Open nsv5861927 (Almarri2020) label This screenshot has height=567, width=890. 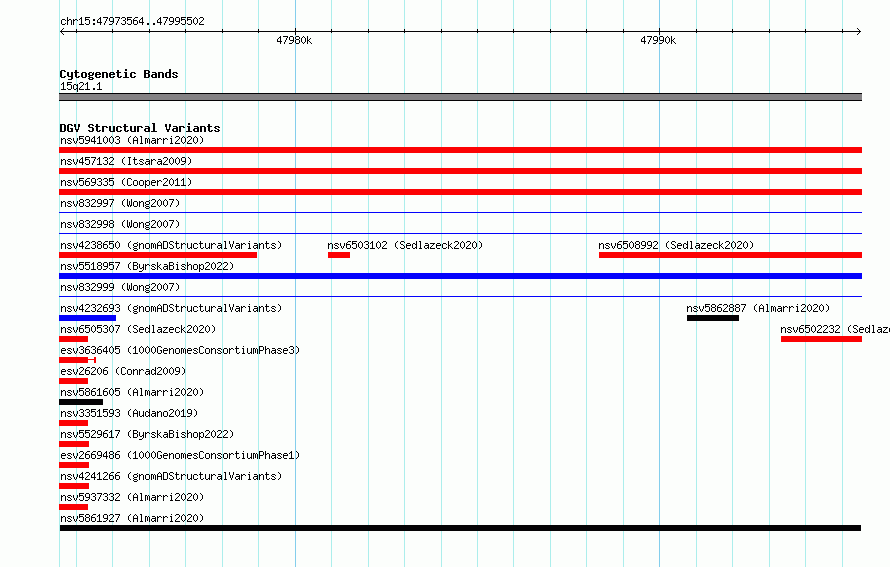[x=132, y=518]
